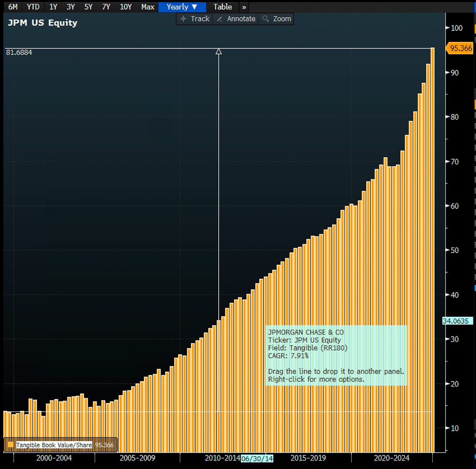Click the 95.366 last value tag
This screenshot has height=469, width=476.
pyautogui.click(x=461, y=48)
